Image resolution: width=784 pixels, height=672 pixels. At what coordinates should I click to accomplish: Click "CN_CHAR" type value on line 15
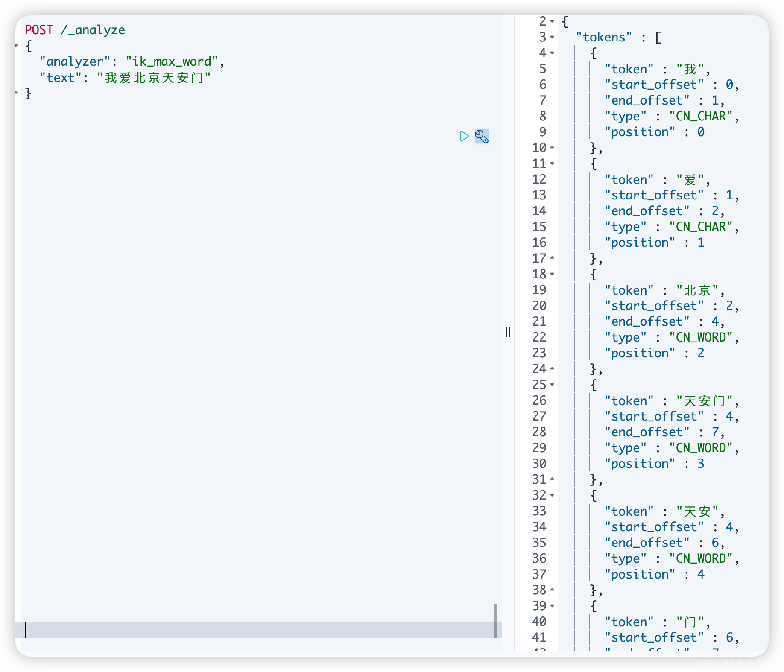[x=701, y=227]
